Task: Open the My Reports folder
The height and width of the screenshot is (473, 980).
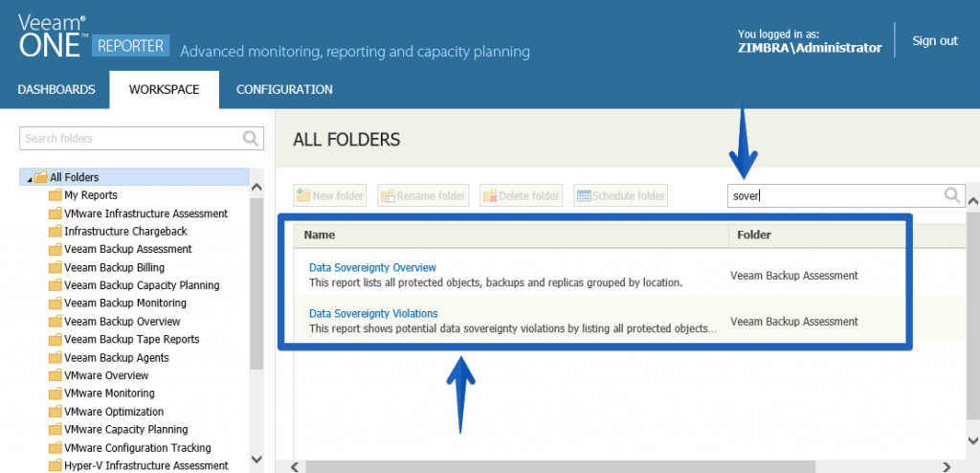Action: (91, 195)
